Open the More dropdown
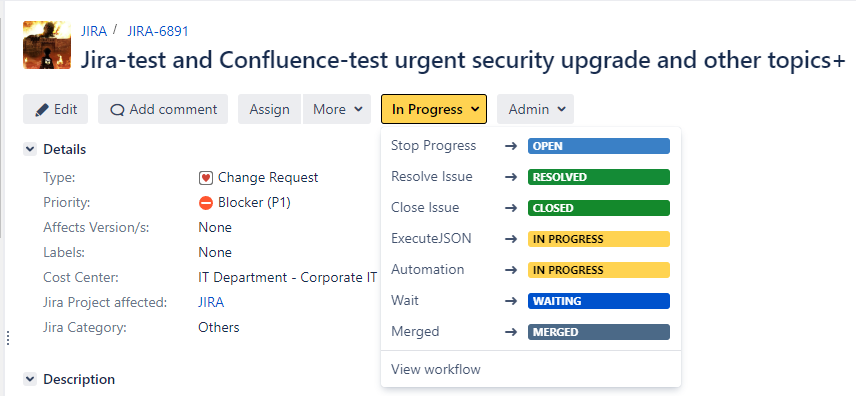856x396 pixels. click(337, 109)
